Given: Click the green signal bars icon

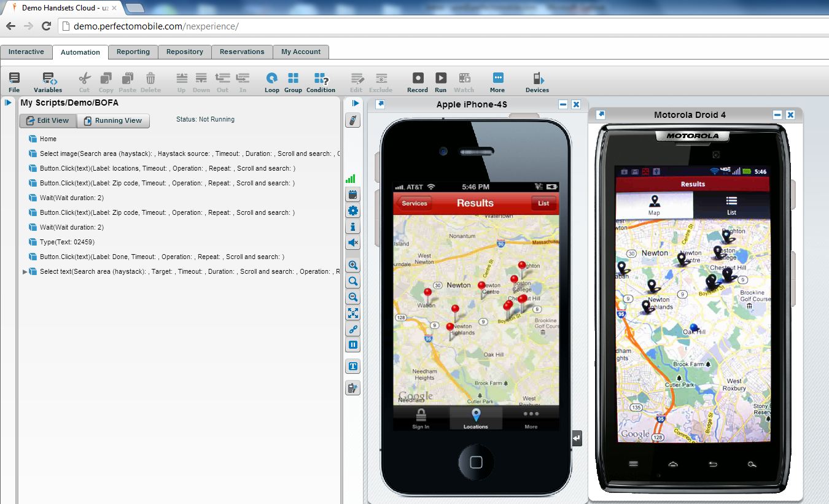Looking at the screenshot, I should [351, 179].
